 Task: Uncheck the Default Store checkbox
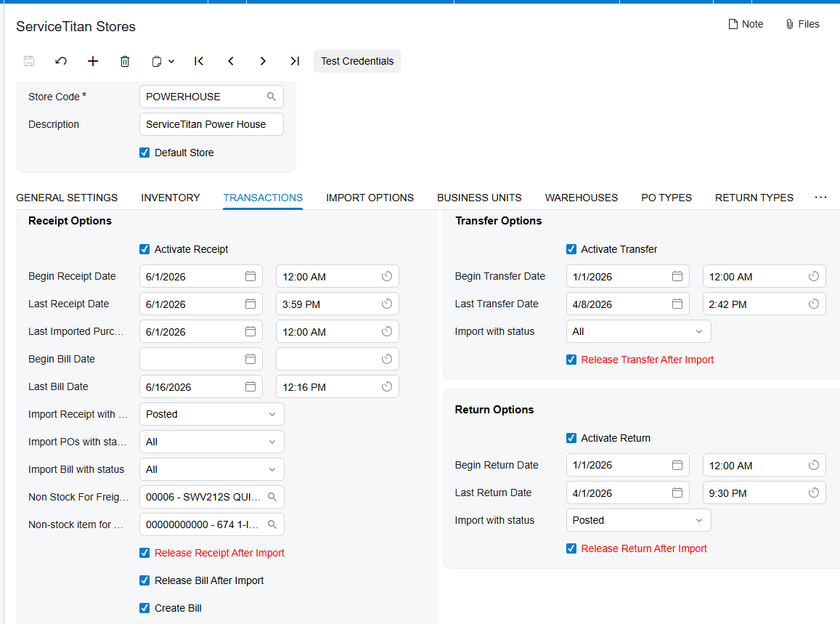click(144, 153)
